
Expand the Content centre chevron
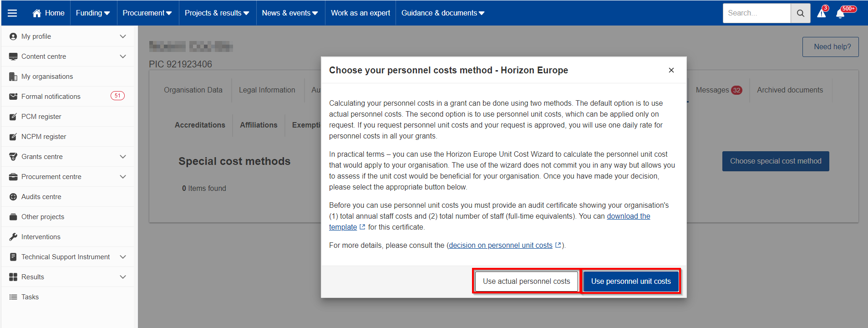pos(123,56)
